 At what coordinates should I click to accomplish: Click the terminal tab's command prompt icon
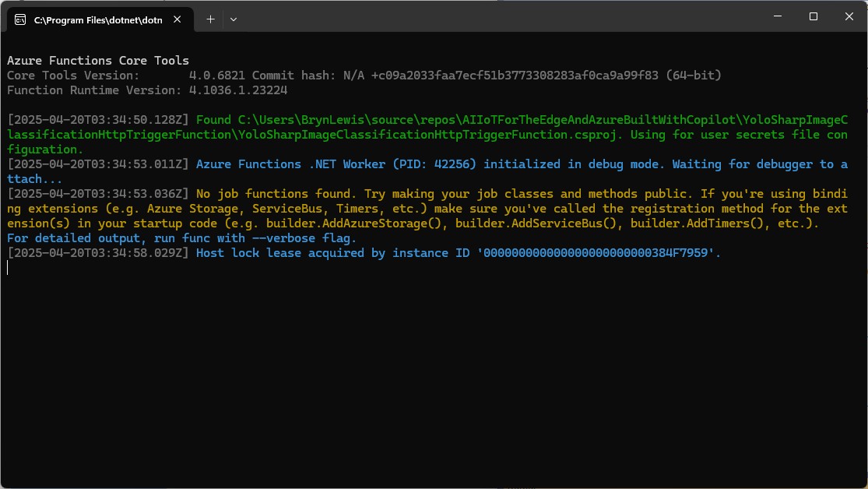pos(20,19)
